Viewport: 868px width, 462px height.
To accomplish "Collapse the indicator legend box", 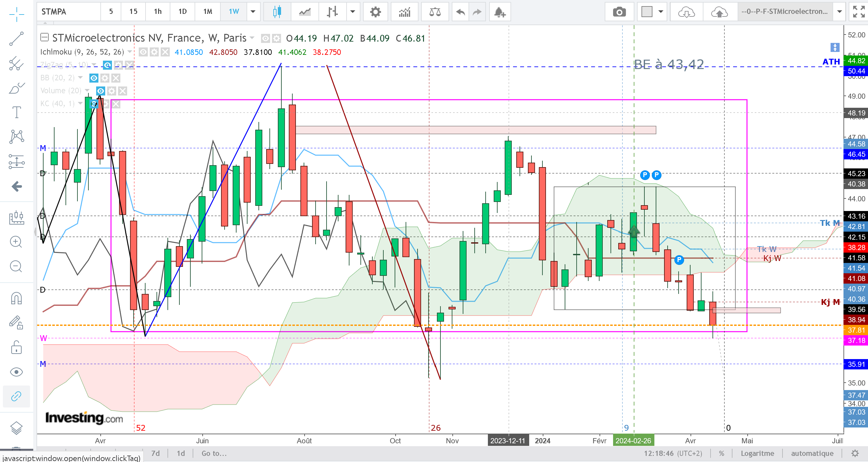I will [x=45, y=37].
